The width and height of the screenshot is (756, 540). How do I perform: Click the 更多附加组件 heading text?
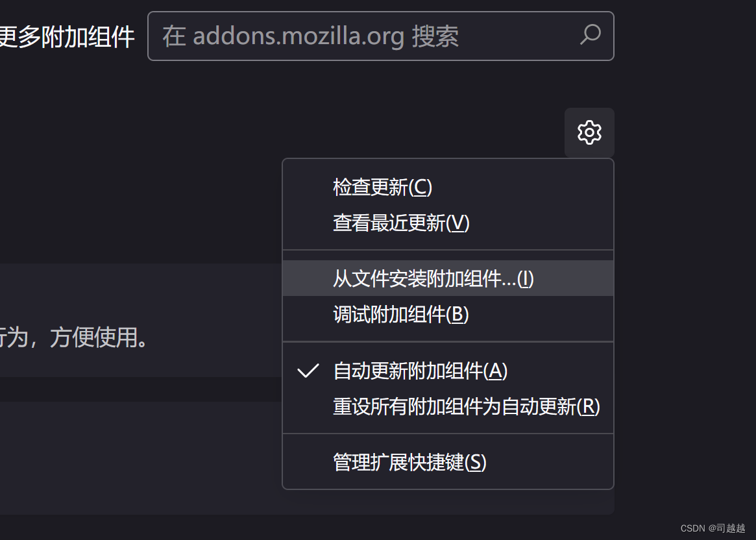click(67, 37)
